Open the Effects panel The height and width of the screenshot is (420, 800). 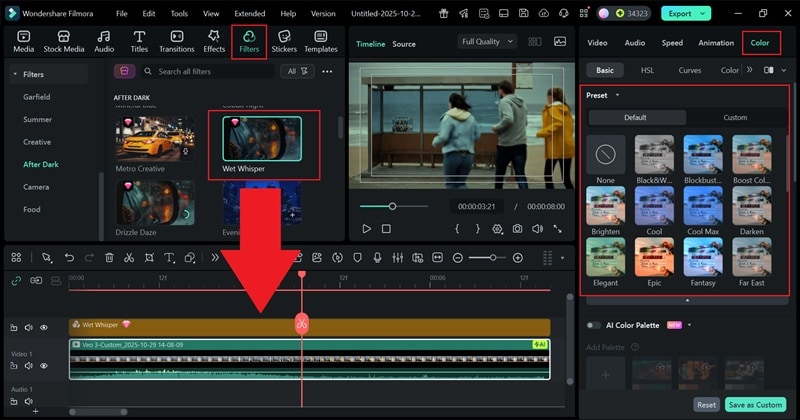pos(214,41)
